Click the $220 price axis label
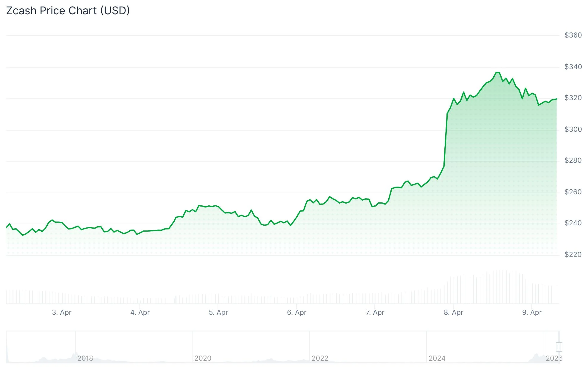 573,255
